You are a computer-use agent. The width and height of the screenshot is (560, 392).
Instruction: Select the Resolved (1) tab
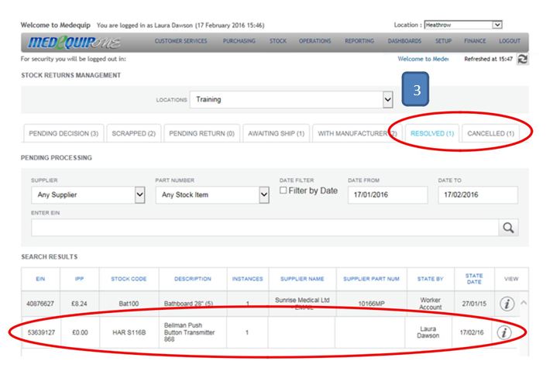click(431, 133)
